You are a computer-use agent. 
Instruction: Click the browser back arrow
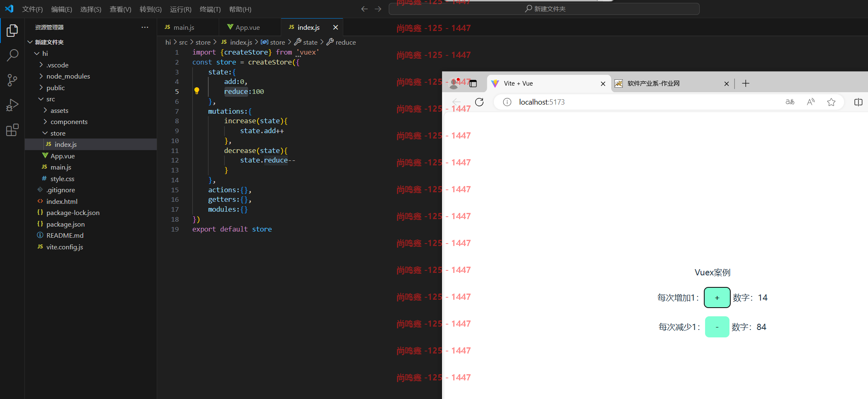coord(457,102)
